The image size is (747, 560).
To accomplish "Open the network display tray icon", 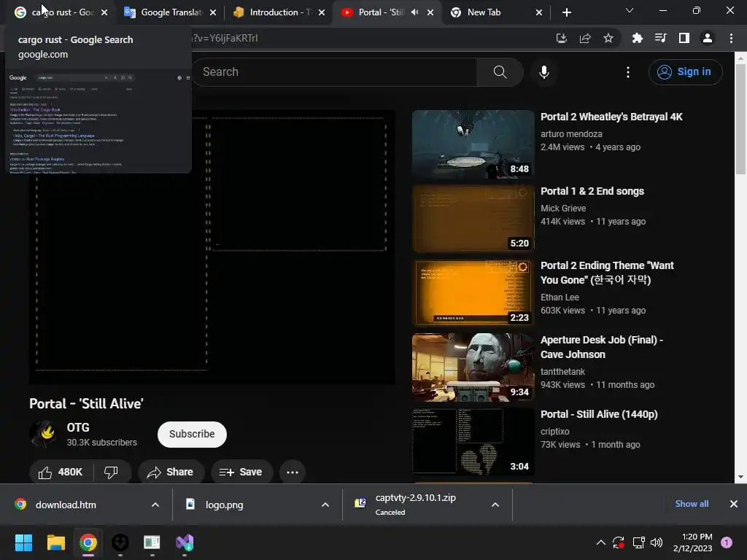I will click(x=638, y=542).
